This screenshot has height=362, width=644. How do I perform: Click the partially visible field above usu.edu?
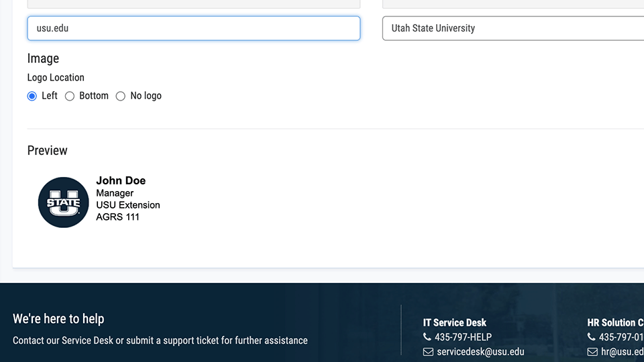[193, 4]
